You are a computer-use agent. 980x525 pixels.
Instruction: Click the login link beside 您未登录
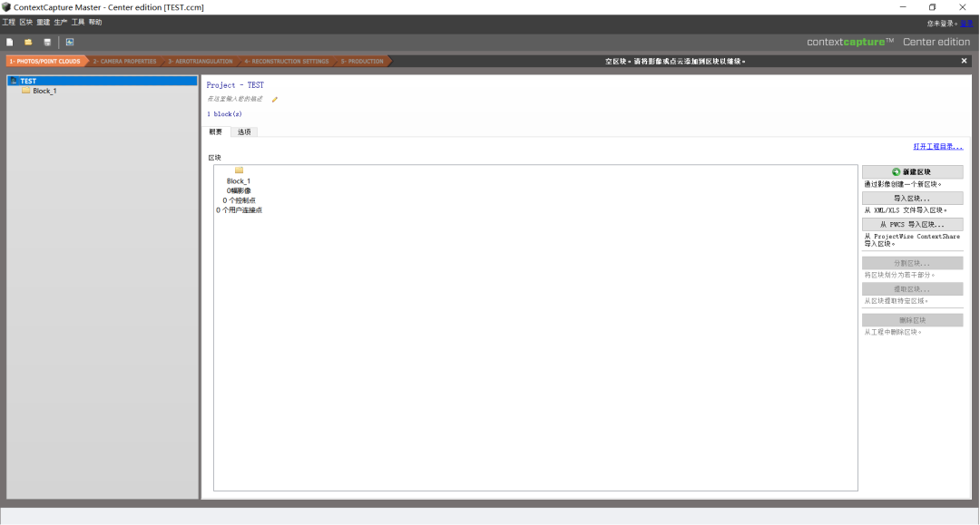pyautogui.click(x=966, y=24)
